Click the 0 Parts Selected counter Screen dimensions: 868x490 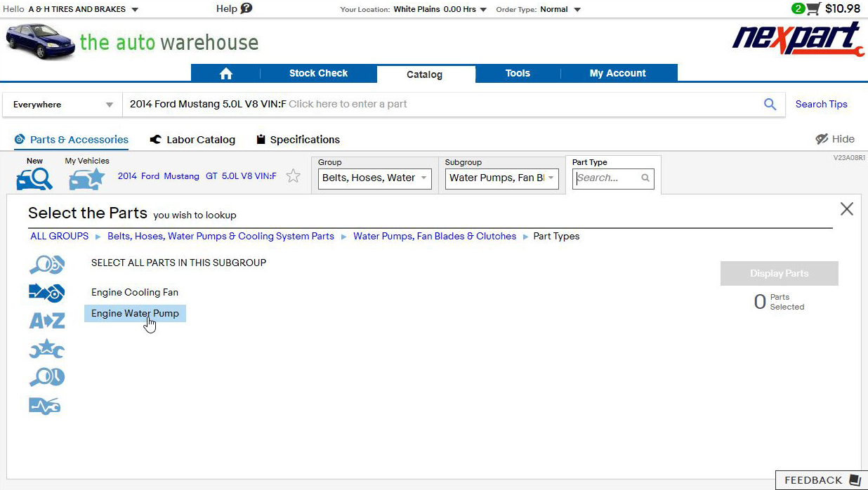point(780,302)
